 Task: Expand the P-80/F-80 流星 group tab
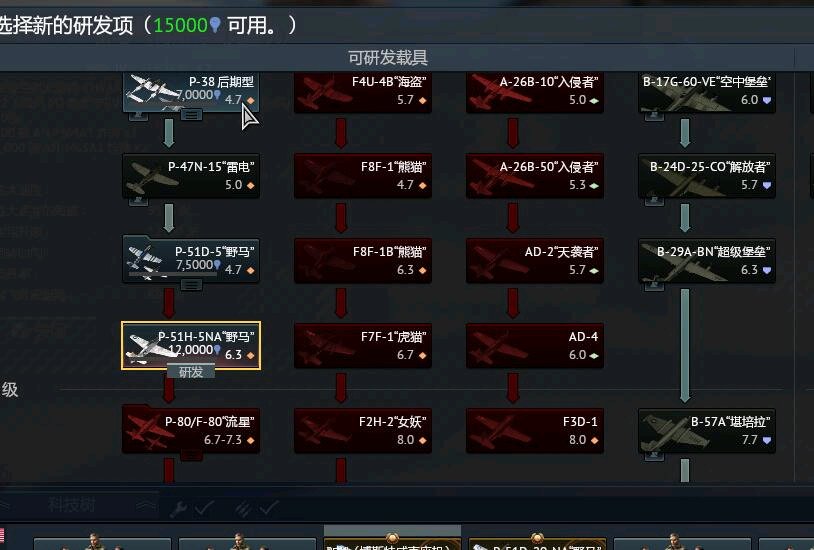coord(191,455)
